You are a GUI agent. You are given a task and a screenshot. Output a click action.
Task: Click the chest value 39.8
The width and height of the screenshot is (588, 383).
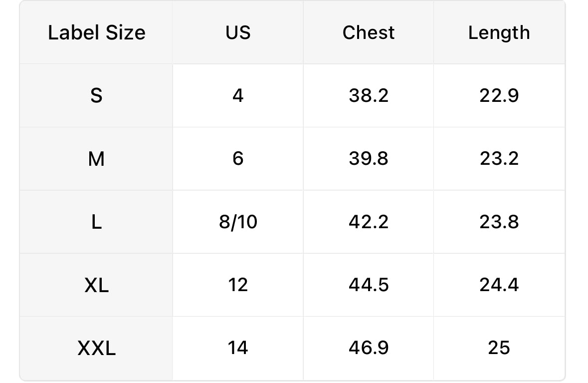pyautogui.click(x=368, y=158)
